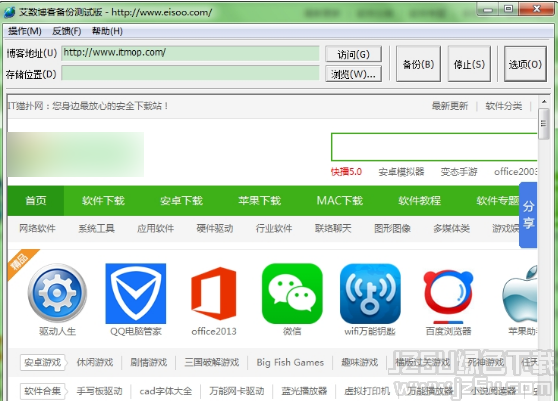
Task: Click the 蓝光播放器 link
Action: 304,391
